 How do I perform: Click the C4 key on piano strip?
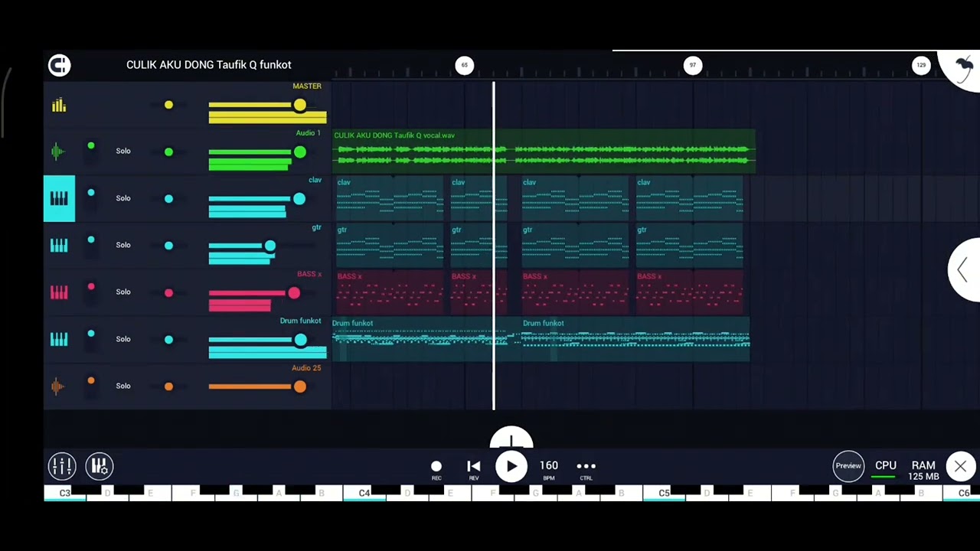[364, 494]
